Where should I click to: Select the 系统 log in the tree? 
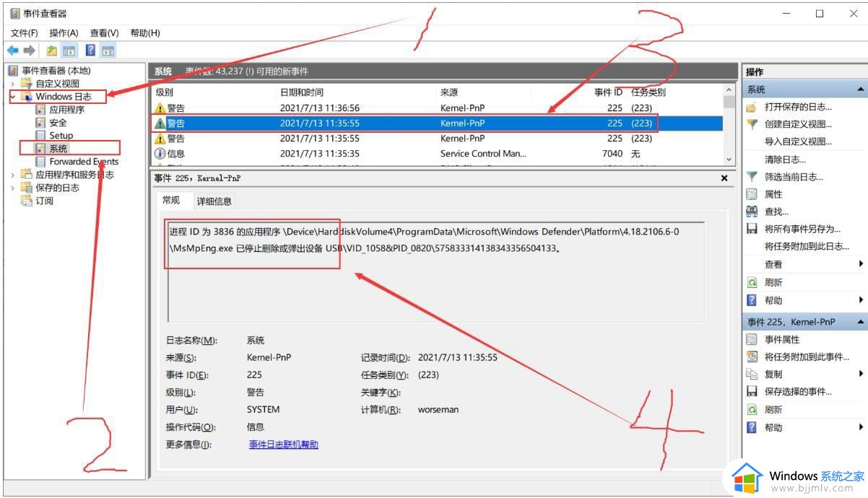click(58, 149)
